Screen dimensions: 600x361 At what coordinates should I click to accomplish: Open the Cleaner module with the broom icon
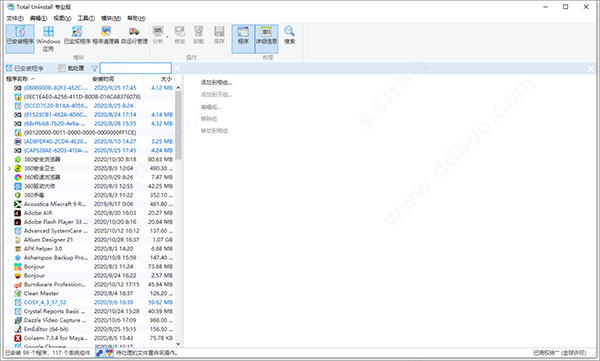pos(106,35)
